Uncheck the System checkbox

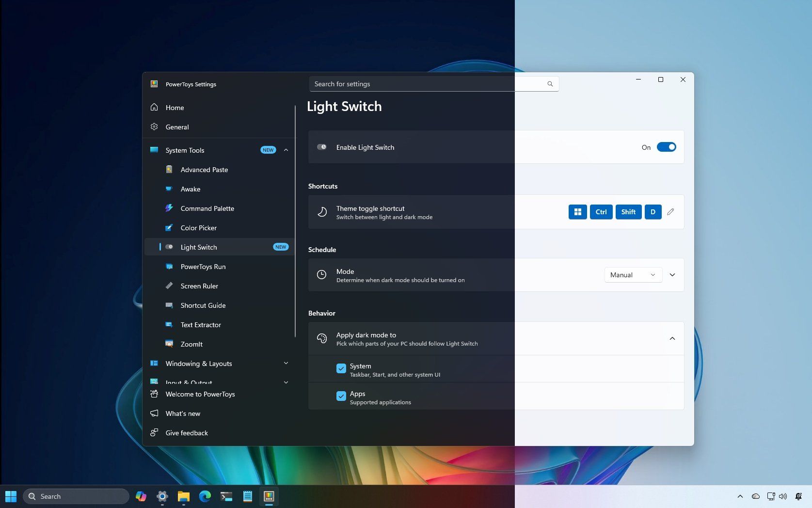click(341, 368)
